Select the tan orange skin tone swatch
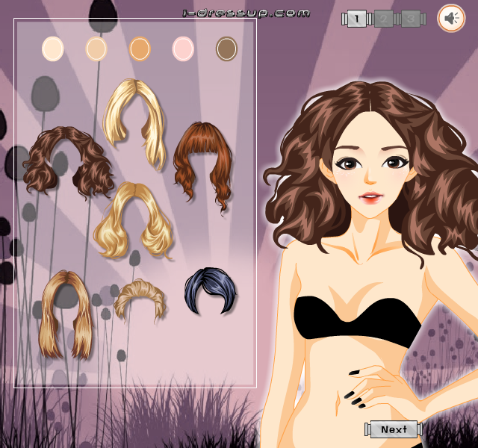Screen dimensions: 478x448 coord(140,49)
